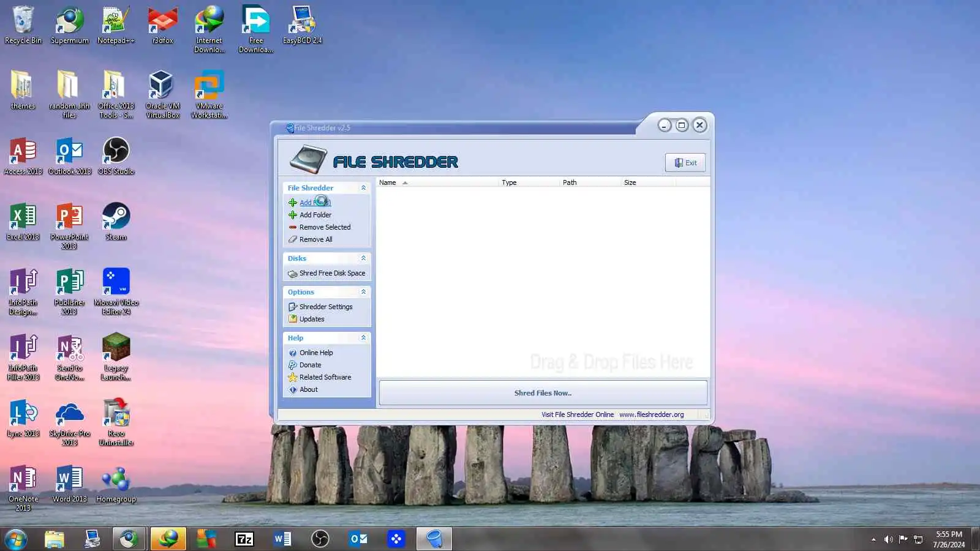Click the Updates icon in Options
The width and height of the screenshot is (980, 551).
293,319
